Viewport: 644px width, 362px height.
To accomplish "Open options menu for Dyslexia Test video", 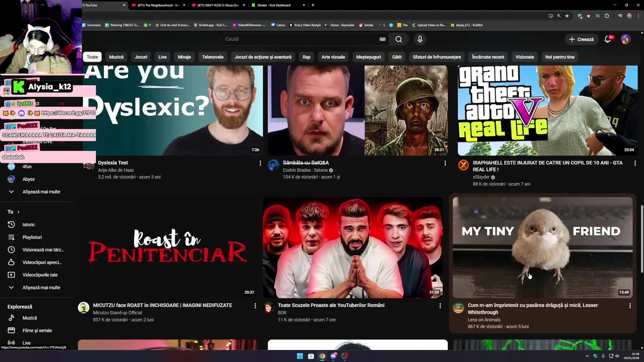I will tap(260, 163).
